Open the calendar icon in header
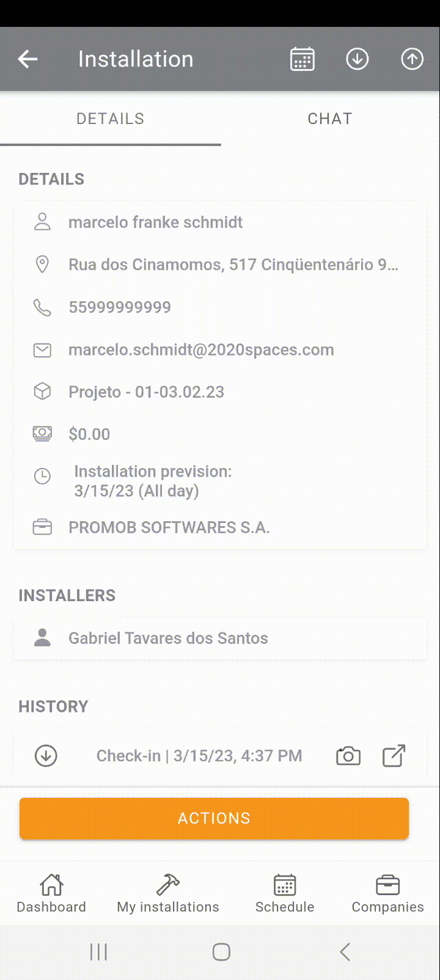440x980 pixels. 302,59
